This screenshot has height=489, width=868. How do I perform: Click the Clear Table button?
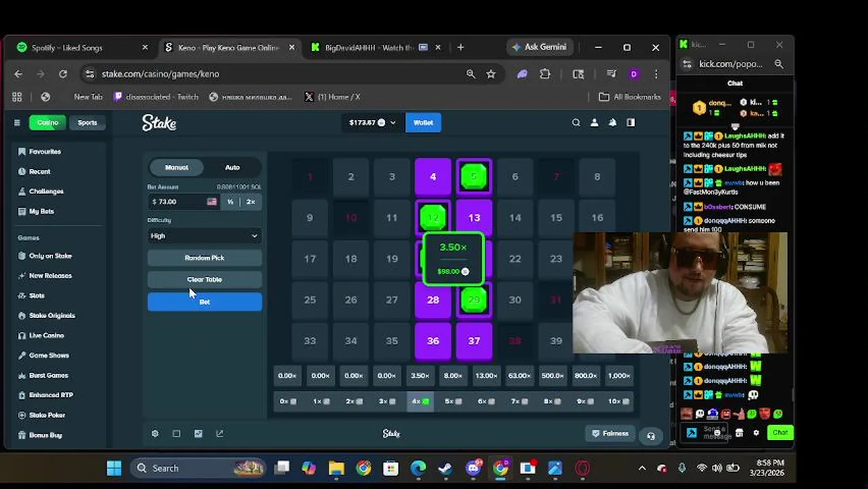click(204, 279)
